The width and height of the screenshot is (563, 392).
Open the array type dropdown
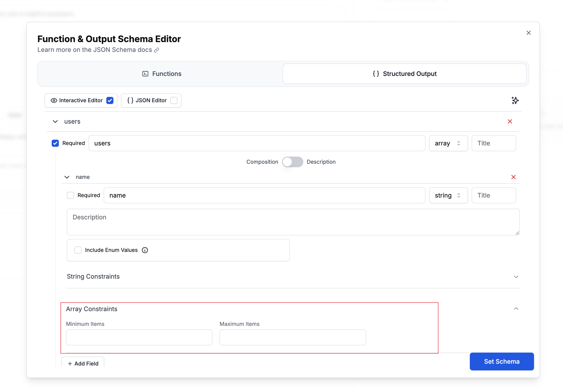coord(448,143)
